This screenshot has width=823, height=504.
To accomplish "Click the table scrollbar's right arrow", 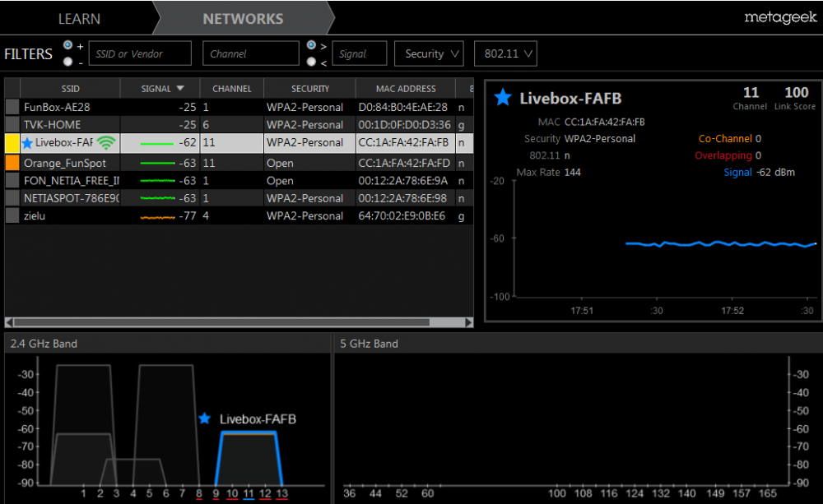I will point(468,322).
